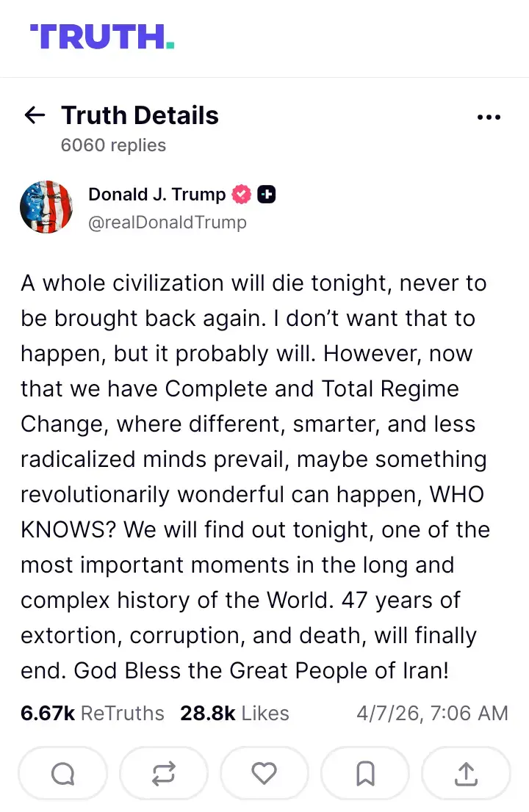The image size is (529, 812).
Task: ReTruth the post with the arrows icon
Action: 163,773
